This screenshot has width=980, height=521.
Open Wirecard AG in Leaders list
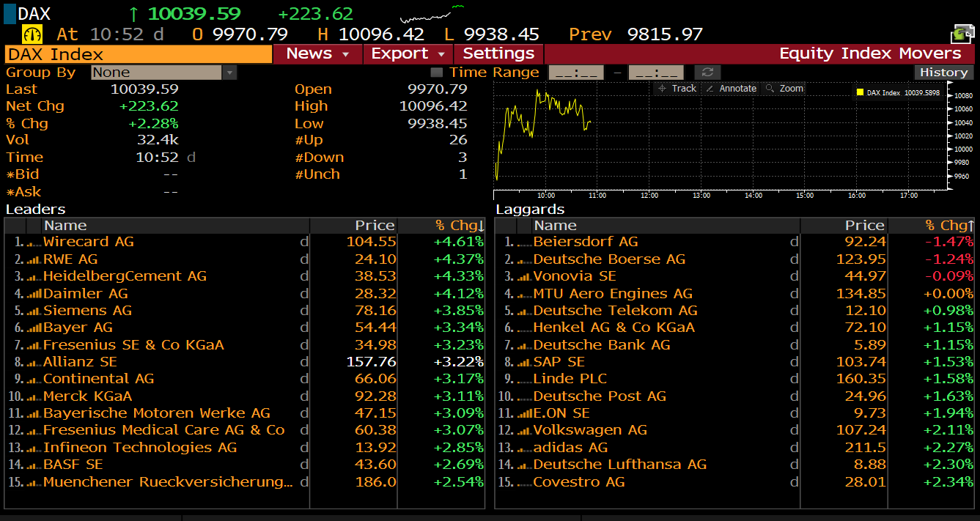pyautogui.click(x=89, y=242)
